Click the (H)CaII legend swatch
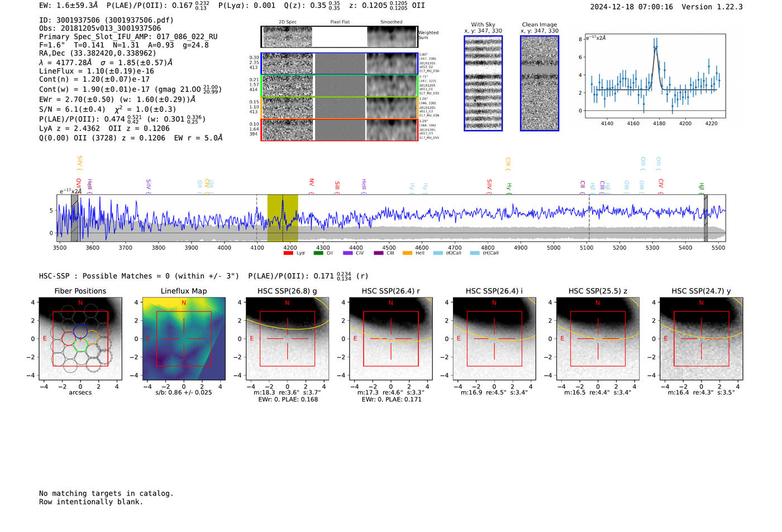782x532 pixels. pos(475,253)
